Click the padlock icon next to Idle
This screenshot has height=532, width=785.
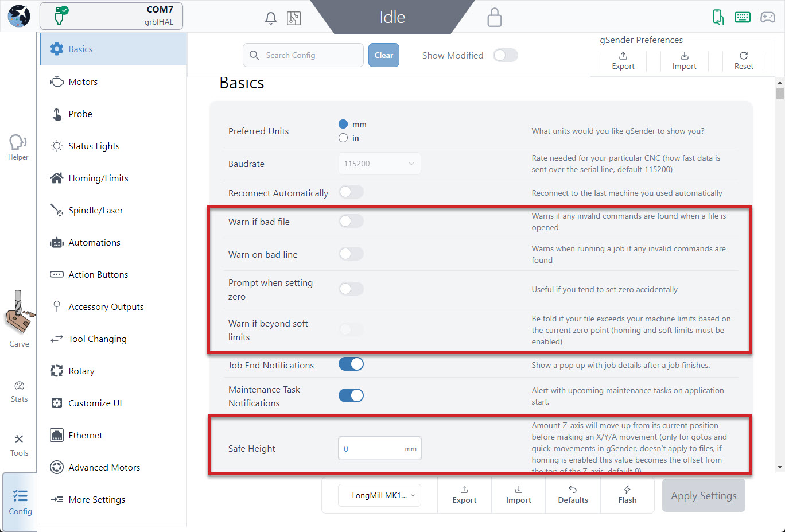[x=494, y=17]
